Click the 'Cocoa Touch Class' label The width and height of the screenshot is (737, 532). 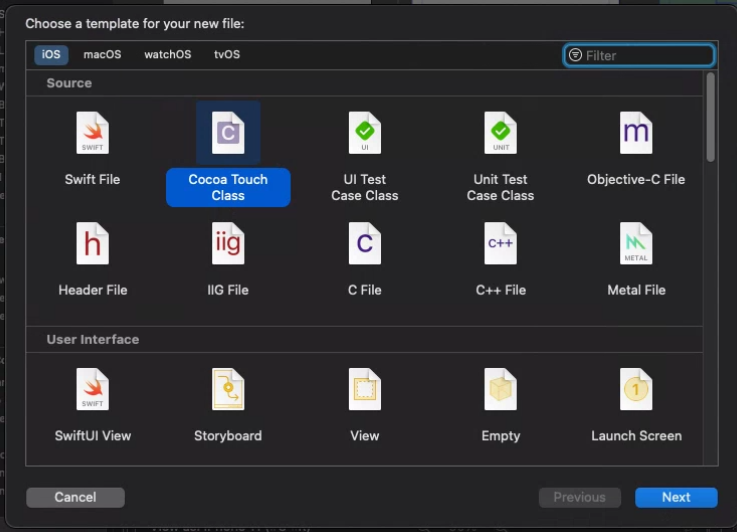click(228, 188)
